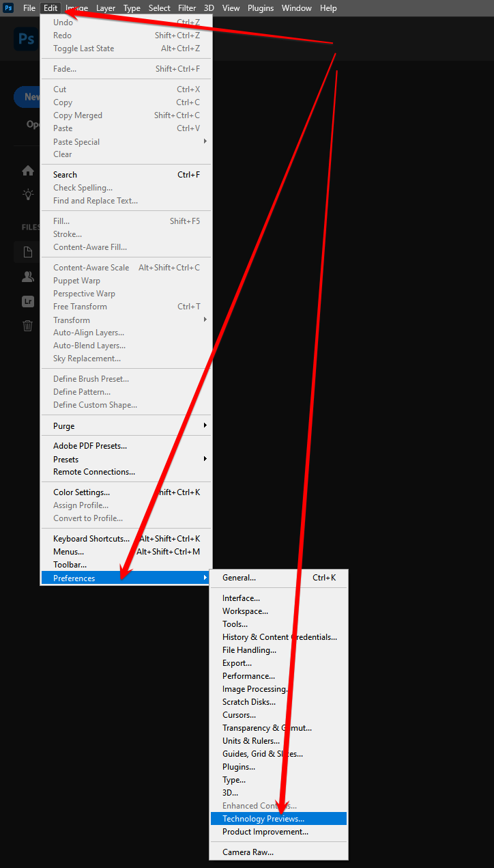Choose Remote Connections...

click(x=126, y=472)
